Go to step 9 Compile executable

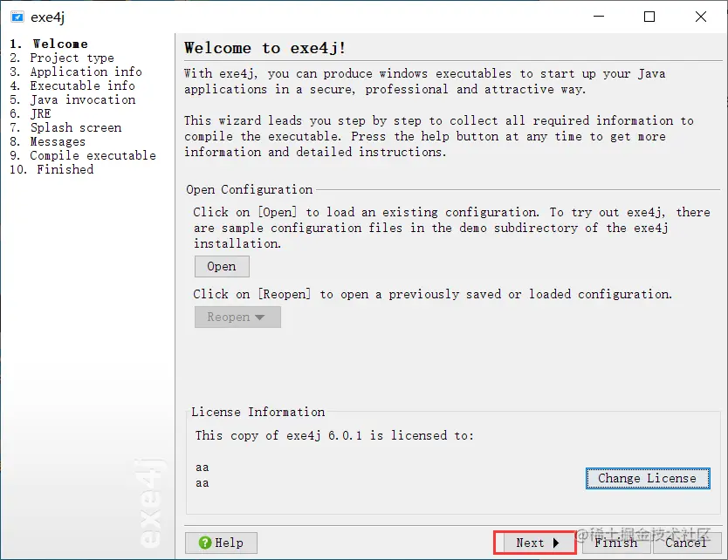83,155
